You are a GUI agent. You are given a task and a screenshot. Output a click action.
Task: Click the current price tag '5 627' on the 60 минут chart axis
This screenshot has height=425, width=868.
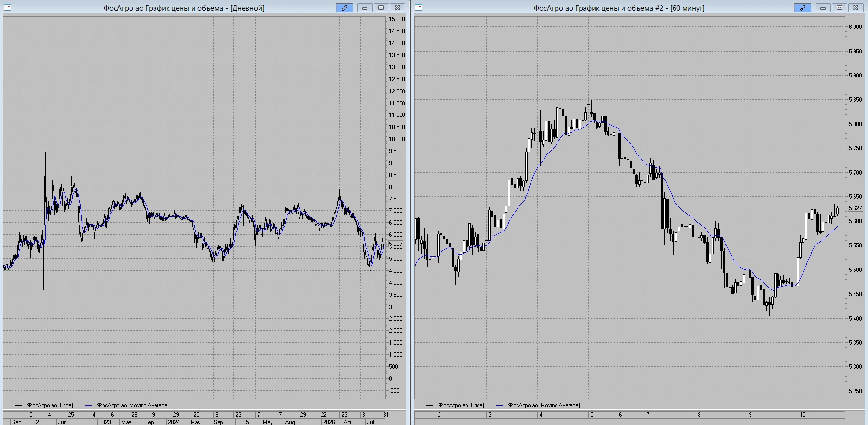click(x=855, y=208)
